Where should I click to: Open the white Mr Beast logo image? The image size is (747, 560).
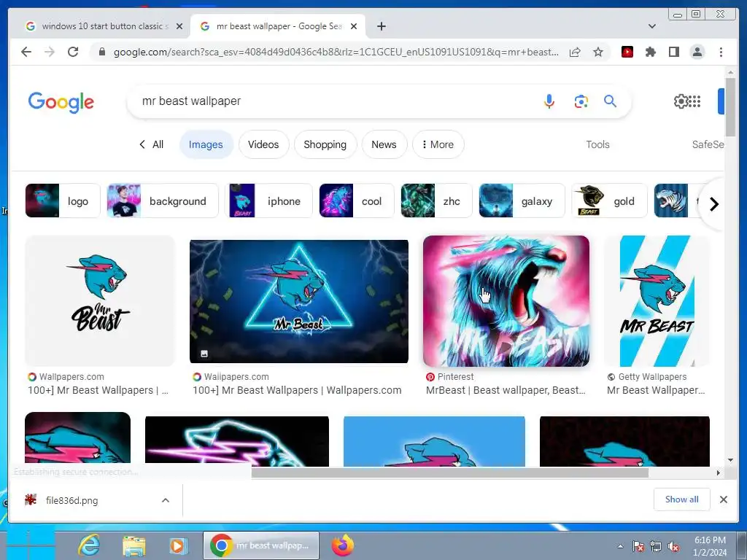(x=100, y=301)
